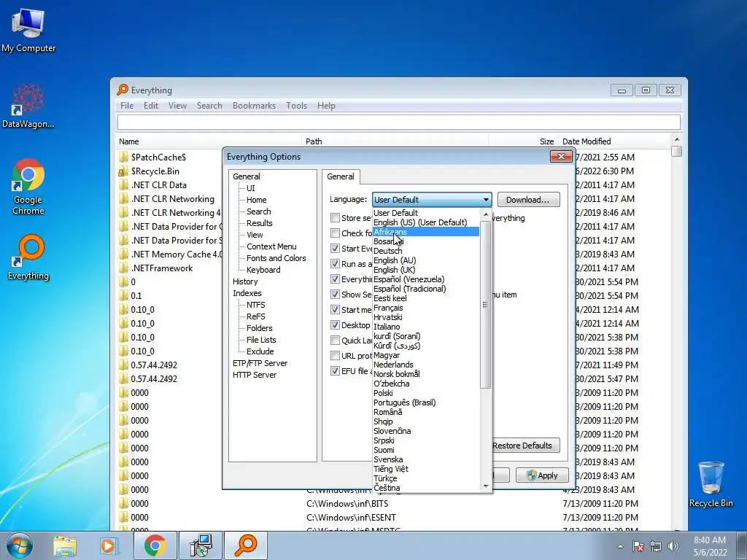Switch to Chrome in taskbar

155,545
